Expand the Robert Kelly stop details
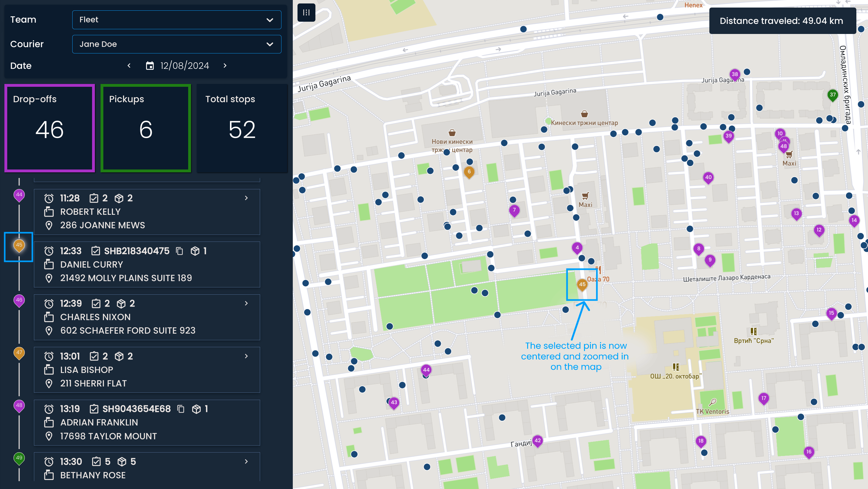This screenshot has width=868, height=489. [246, 198]
